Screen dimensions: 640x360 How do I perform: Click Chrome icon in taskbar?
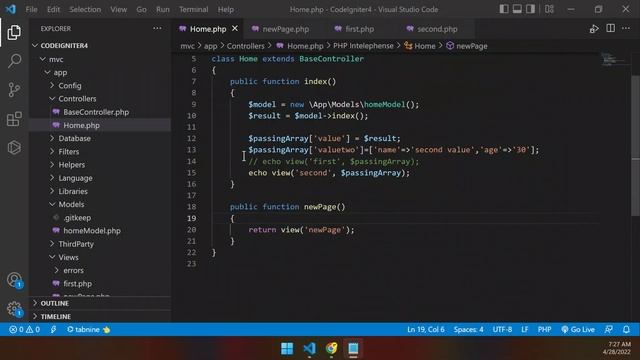point(331,349)
